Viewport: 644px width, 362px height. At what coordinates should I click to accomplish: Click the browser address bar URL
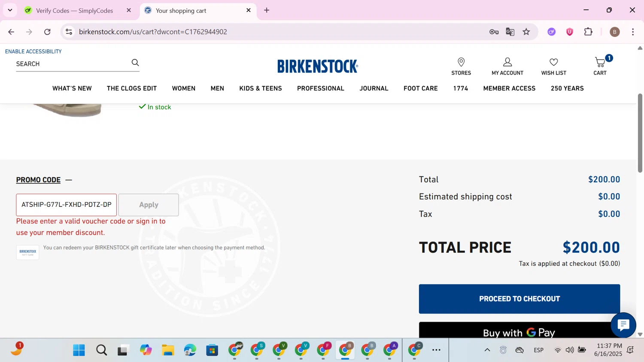click(x=153, y=32)
